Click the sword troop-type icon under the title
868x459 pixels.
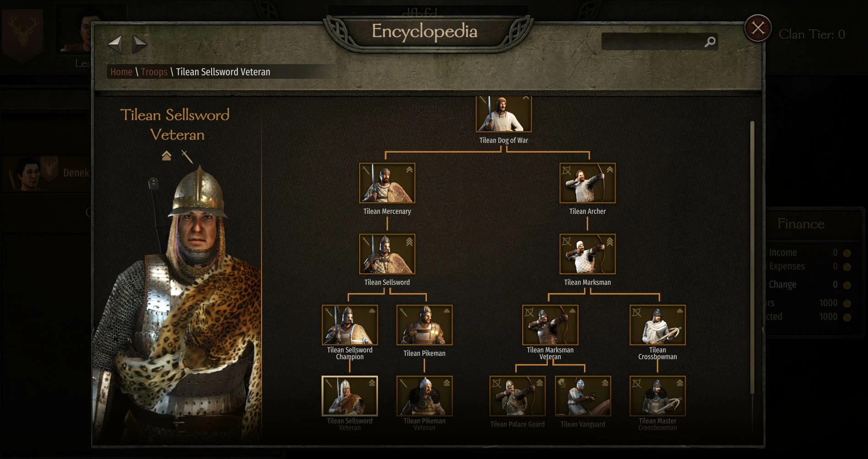[x=187, y=157]
